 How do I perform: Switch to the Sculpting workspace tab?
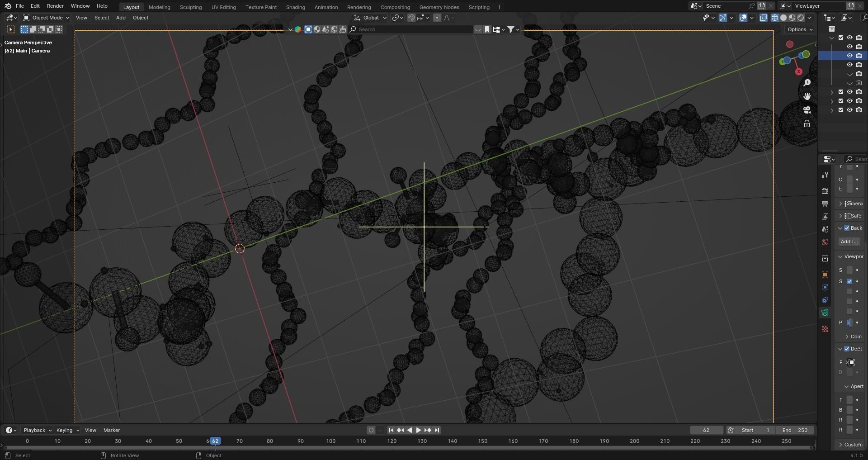[190, 7]
